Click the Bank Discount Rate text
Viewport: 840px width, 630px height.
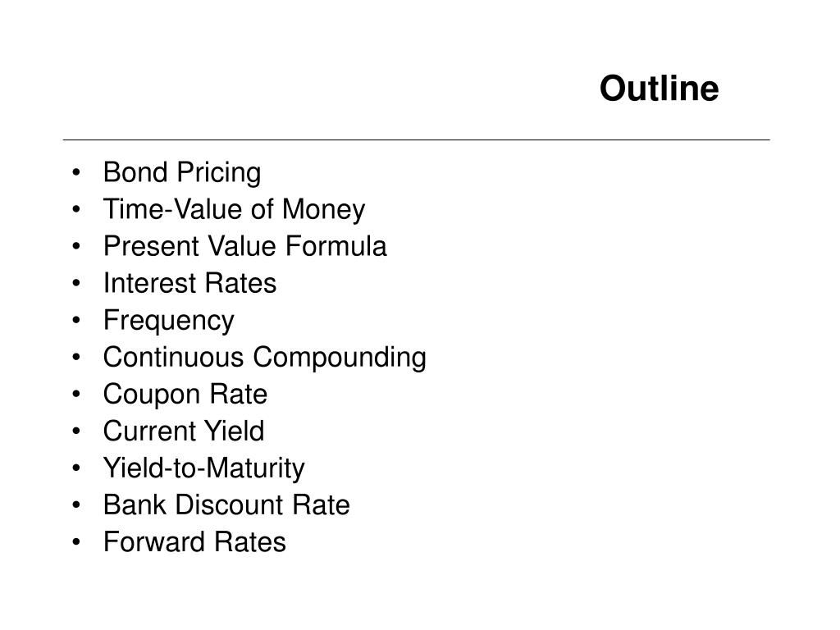click(226, 505)
